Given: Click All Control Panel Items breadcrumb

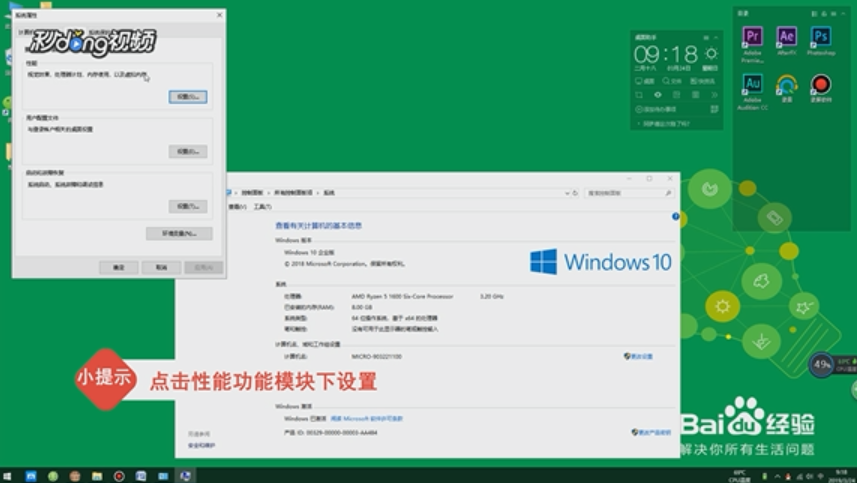Looking at the screenshot, I should point(293,193).
